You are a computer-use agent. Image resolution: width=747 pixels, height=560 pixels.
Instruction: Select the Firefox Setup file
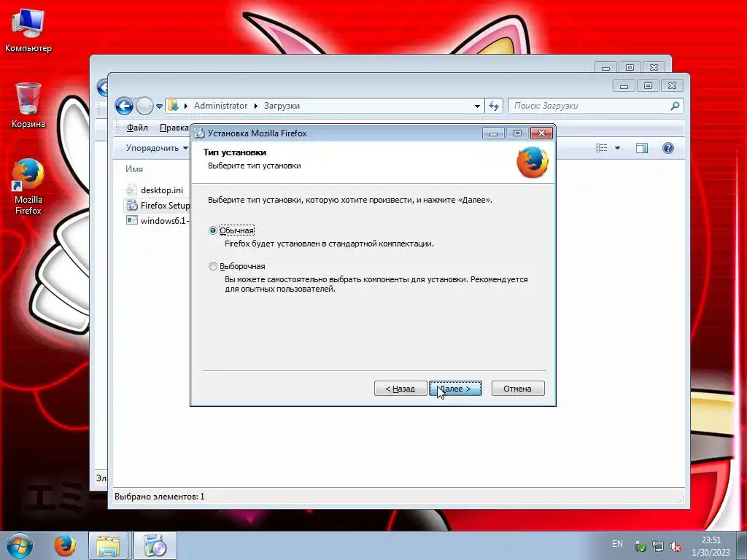coord(166,205)
